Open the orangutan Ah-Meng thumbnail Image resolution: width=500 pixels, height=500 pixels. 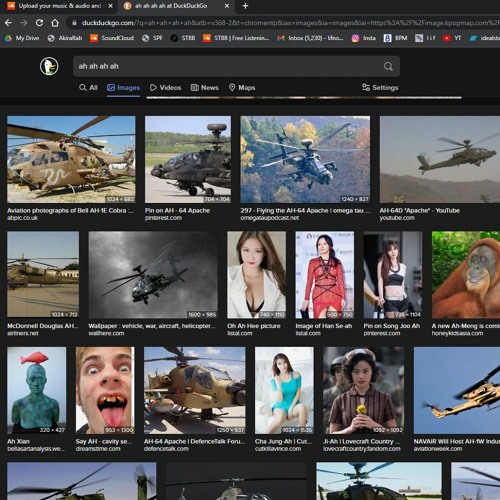pyautogui.click(x=466, y=275)
